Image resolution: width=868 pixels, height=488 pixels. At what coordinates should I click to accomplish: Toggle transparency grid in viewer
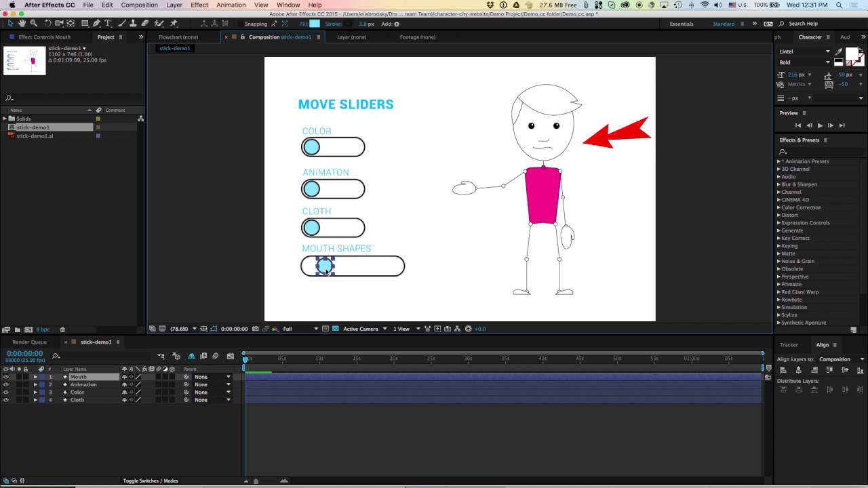(x=335, y=329)
